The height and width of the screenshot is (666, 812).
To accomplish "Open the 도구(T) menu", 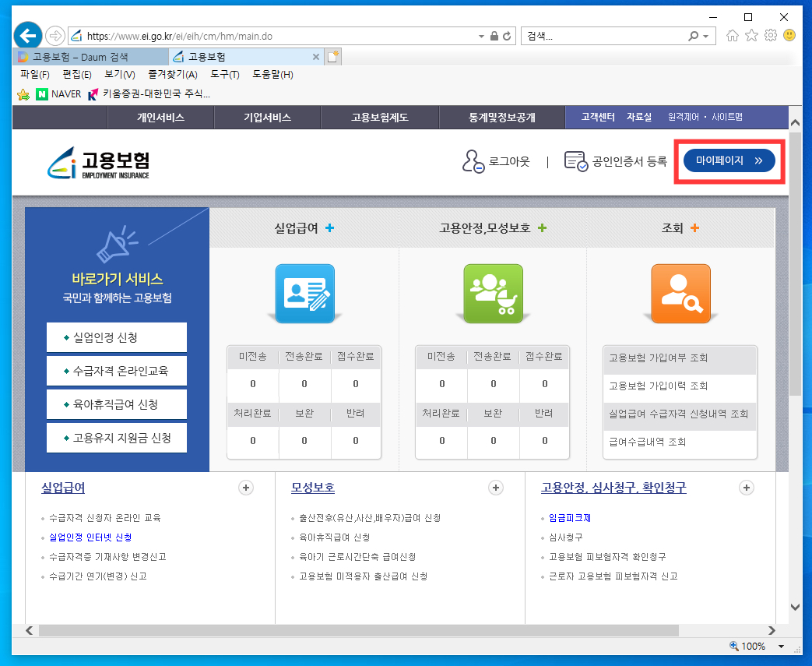I will tap(225, 75).
